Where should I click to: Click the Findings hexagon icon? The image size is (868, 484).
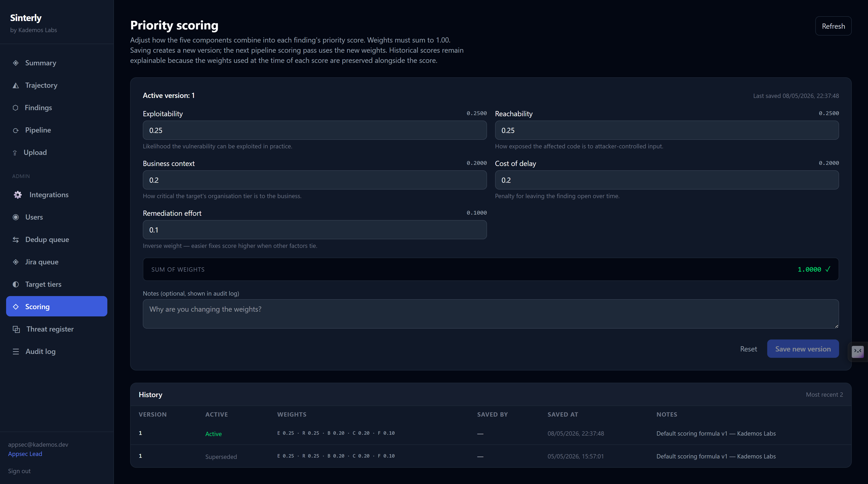pyautogui.click(x=16, y=108)
